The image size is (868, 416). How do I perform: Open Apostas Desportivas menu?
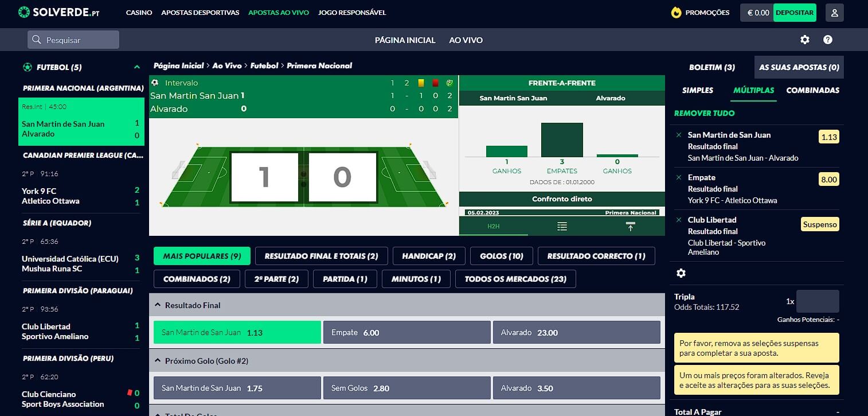(x=200, y=13)
